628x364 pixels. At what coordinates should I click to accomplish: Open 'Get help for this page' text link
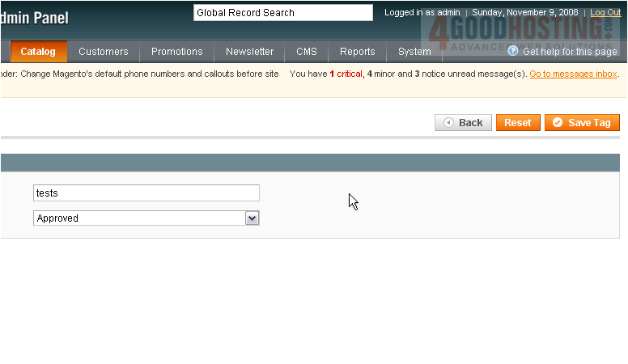tap(570, 52)
